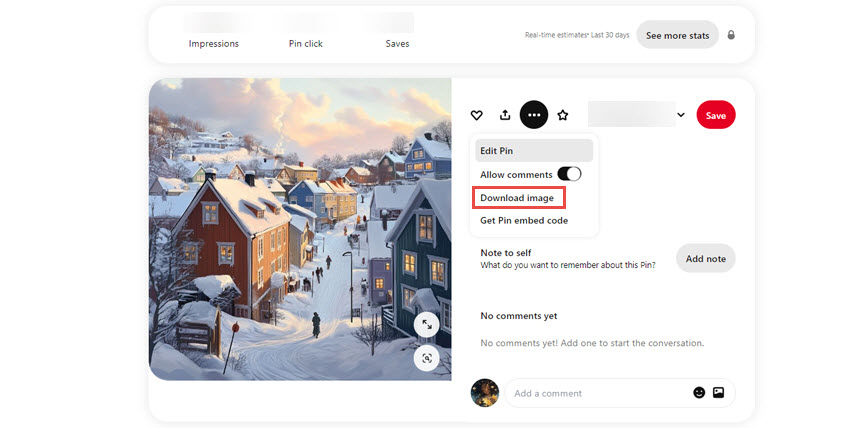Click the add photo icon in comment box
The width and height of the screenshot is (850, 428).
[x=718, y=393]
